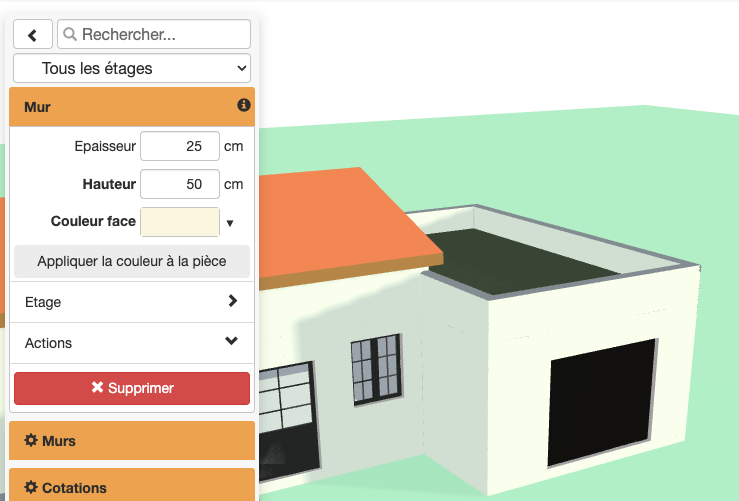The image size is (739, 501).
Task: Open the Cotations settings panel
Action: 132,485
